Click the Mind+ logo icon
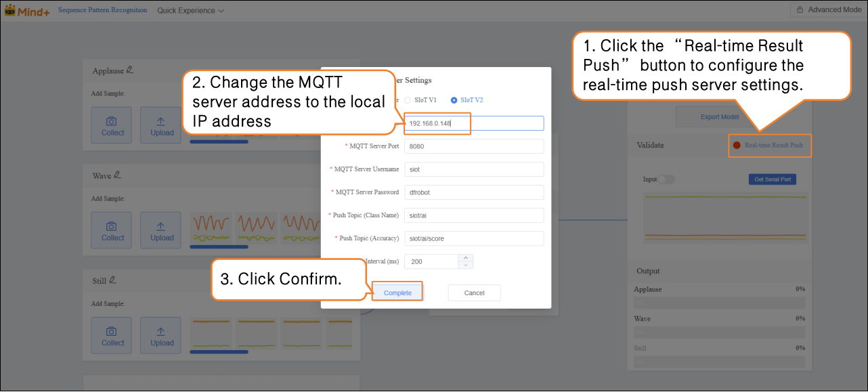868x392 pixels. pyautogui.click(x=10, y=10)
